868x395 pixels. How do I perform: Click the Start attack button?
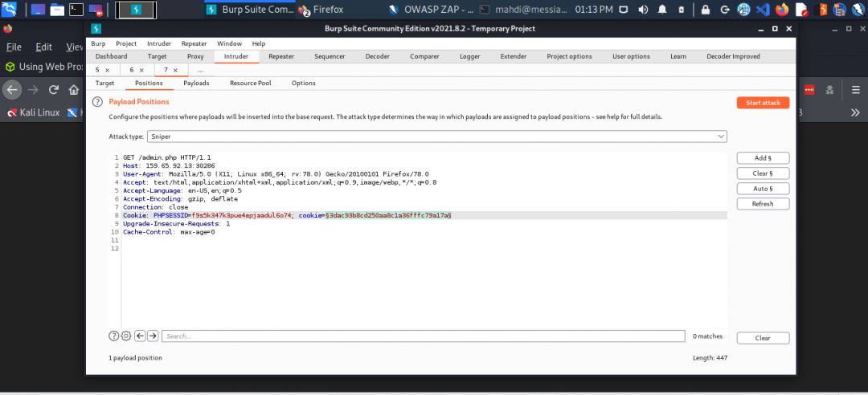click(x=763, y=103)
